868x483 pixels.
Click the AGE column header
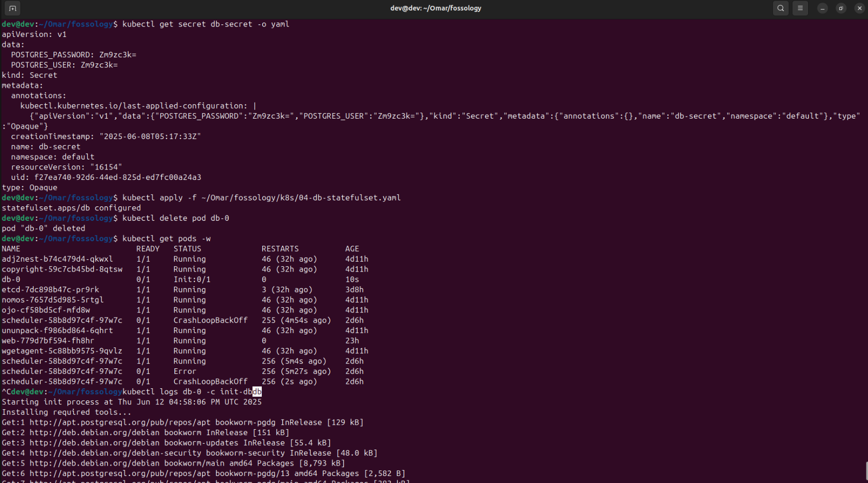click(x=352, y=249)
